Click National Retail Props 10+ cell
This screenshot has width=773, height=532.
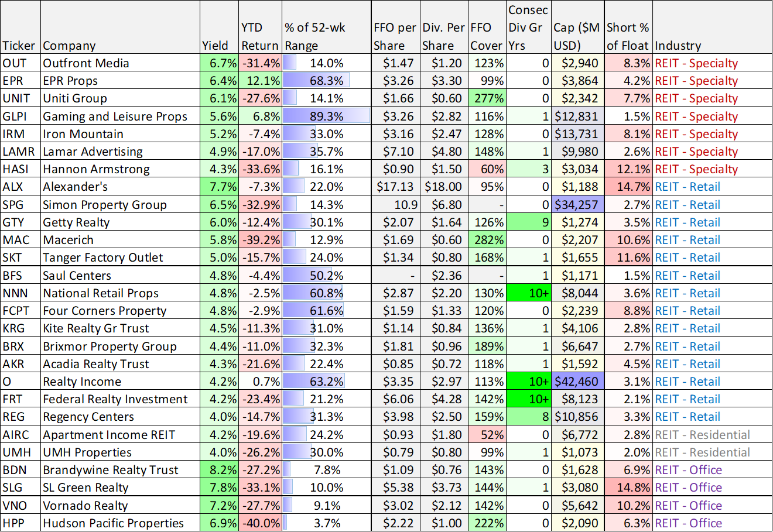[x=529, y=293]
